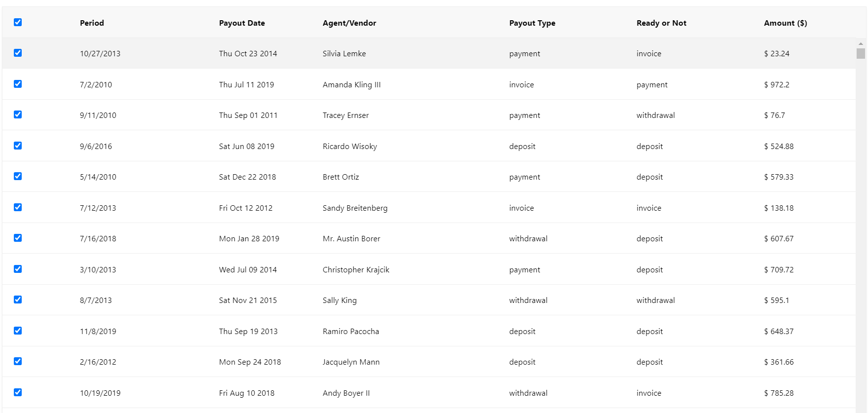
Task: Select the Ramiro Pacocha name cell
Action: (x=351, y=332)
